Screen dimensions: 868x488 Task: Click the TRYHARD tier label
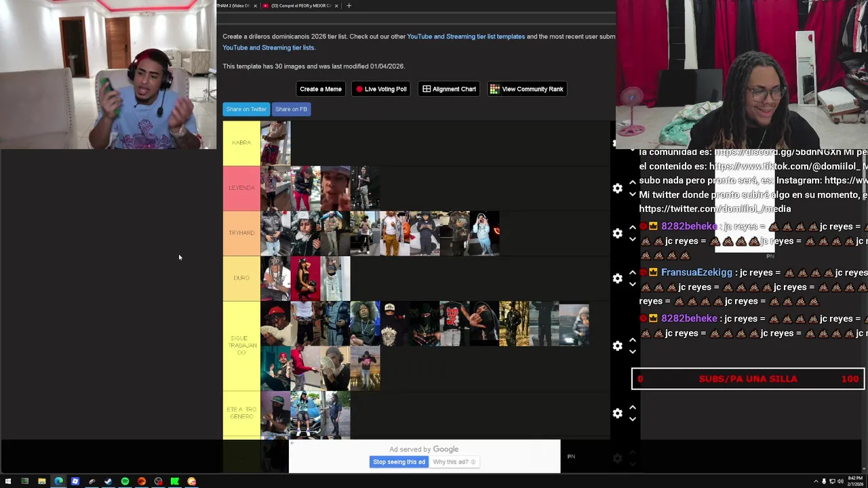[x=241, y=233]
